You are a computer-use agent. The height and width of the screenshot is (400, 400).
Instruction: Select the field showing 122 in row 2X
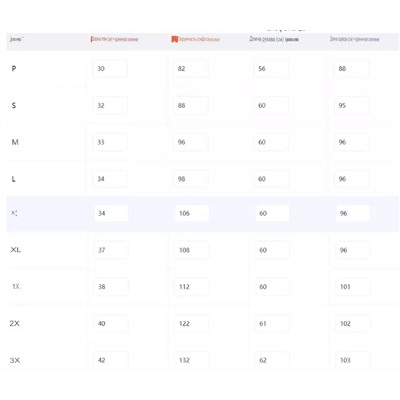point(192,323)
